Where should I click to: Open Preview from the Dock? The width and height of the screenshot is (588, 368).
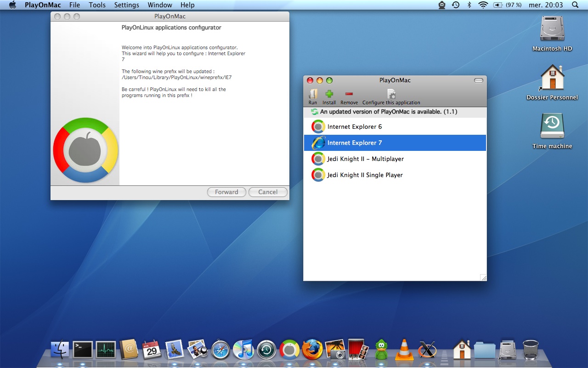[x=198, y=350]
